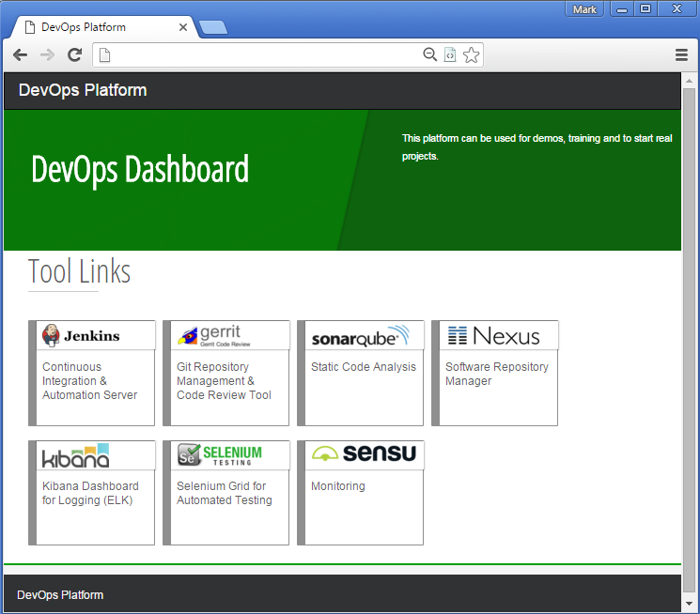Bookmark this page with the star icon
The height and width of the screenshot is (614, 700).
pyautogui.click(x=471, y=54)
